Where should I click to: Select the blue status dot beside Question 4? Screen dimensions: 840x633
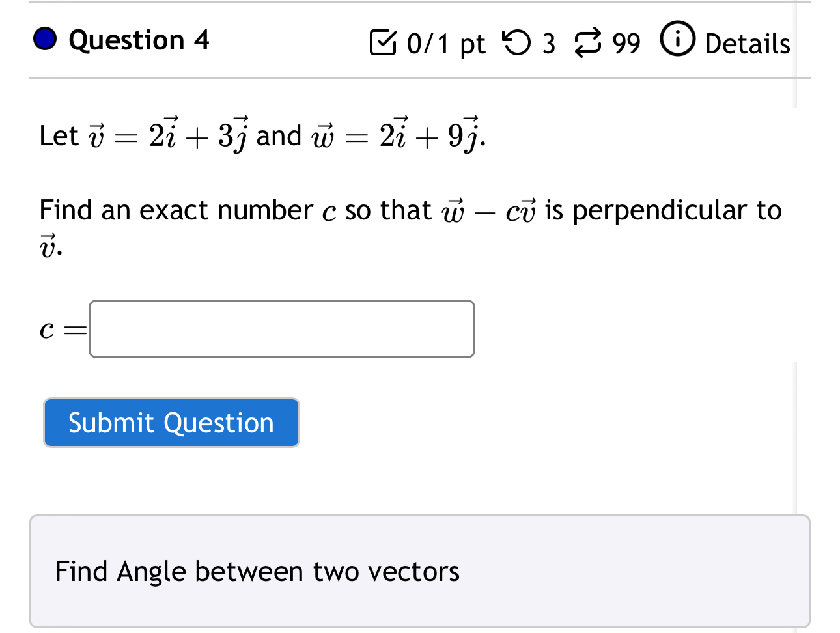coord(44,40)
